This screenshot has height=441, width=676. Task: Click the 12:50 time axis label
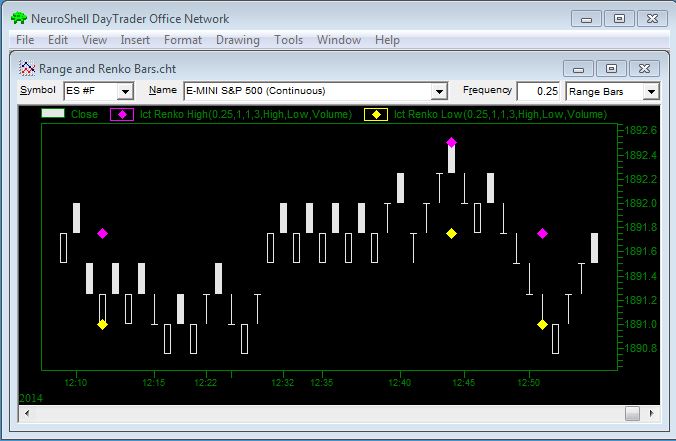tap(529, 382)
